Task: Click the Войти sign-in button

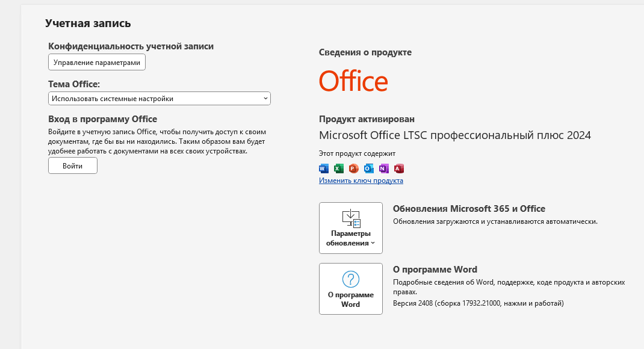Action: point(73,165)
